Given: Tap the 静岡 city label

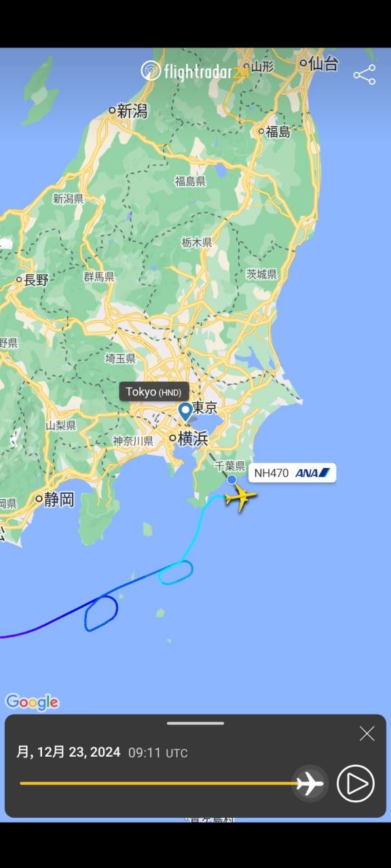Looking at the screenshot, I should point(59,500).
